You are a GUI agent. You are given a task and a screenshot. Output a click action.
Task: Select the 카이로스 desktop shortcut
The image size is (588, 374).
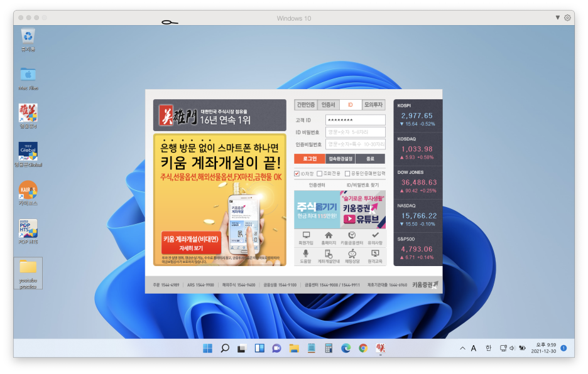click(x=28, y=193)
